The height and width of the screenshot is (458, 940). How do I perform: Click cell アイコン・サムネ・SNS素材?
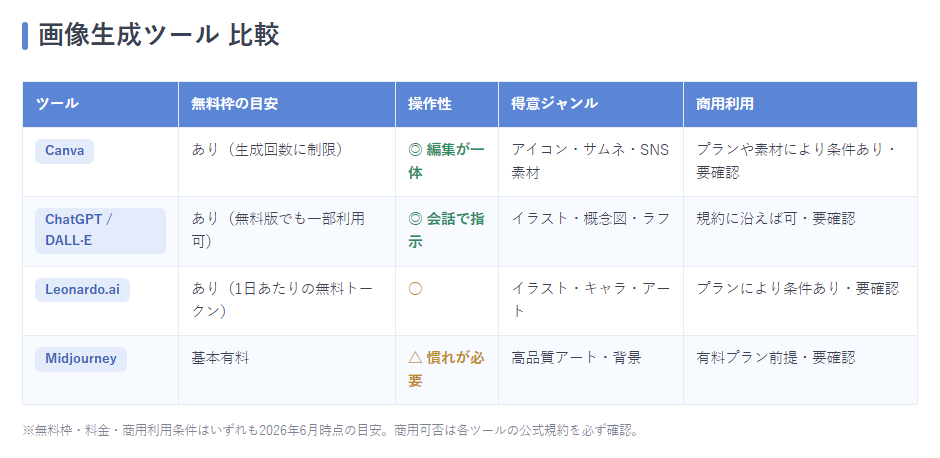pos(590,162)
